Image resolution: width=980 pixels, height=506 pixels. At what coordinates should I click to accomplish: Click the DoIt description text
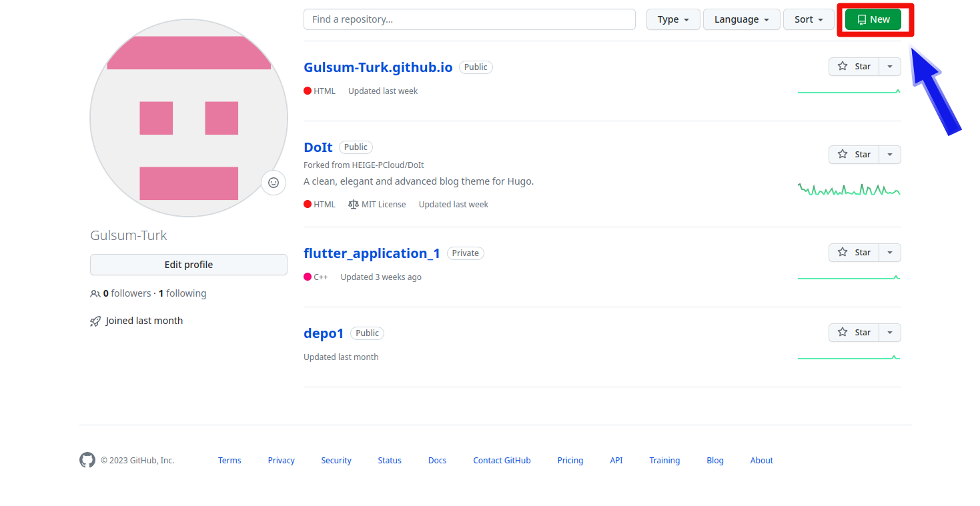point(419,181)
